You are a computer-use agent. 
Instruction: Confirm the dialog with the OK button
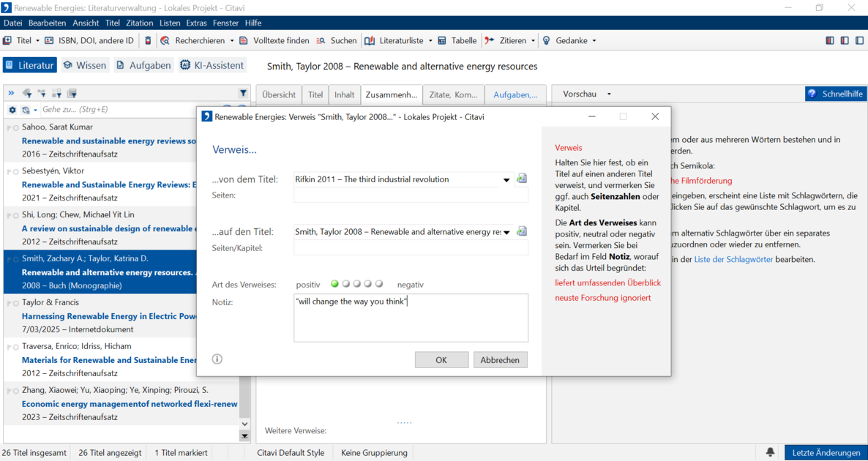(x=441, y=360)
